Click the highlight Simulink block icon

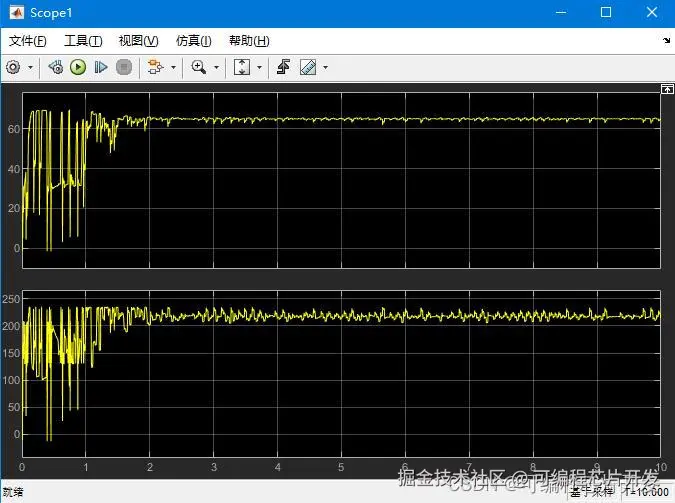point(155,67)
